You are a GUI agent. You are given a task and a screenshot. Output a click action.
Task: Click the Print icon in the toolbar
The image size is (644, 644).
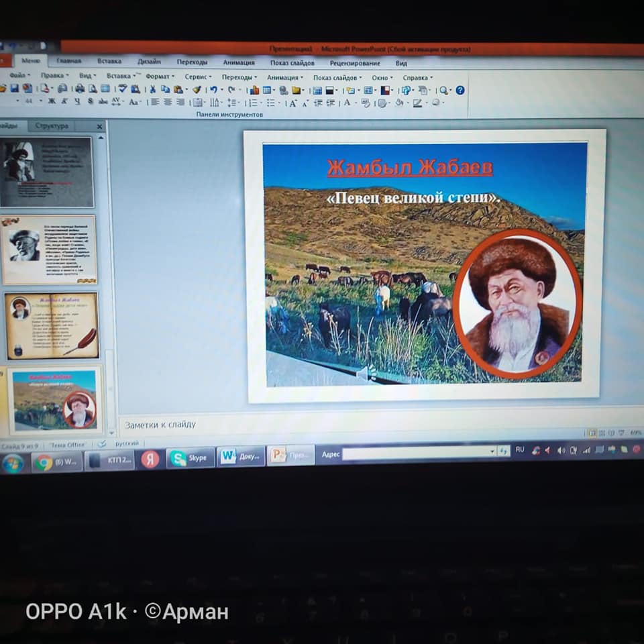(79, 89)
